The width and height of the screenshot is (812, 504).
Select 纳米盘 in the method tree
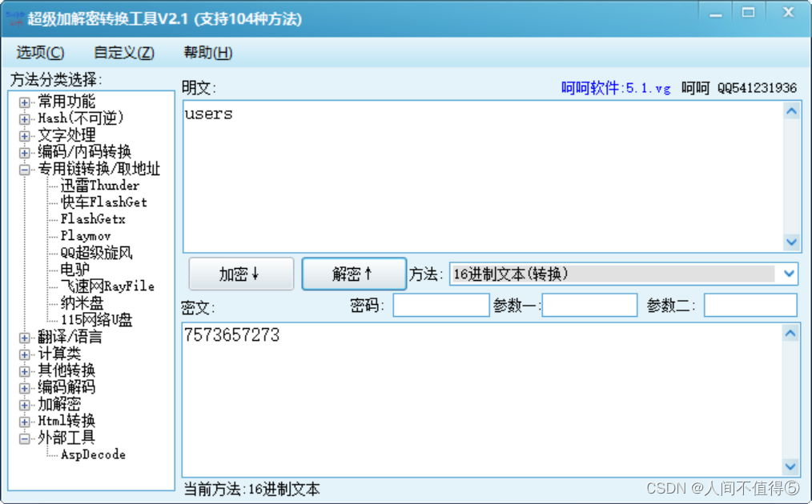coord(82,302)
